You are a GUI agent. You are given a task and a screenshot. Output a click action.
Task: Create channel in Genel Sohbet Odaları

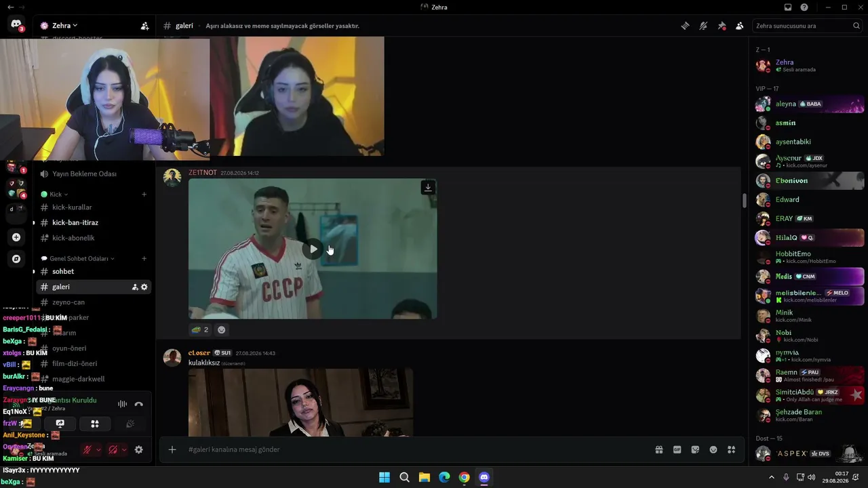tap(144, 259)
